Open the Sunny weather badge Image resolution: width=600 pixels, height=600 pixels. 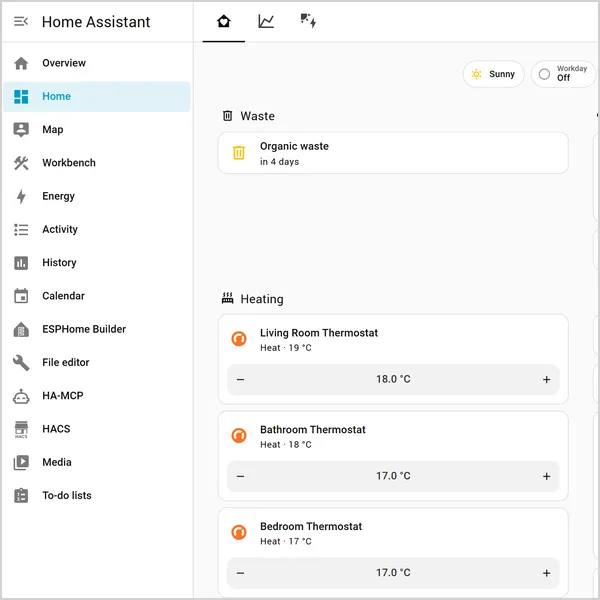494,74
